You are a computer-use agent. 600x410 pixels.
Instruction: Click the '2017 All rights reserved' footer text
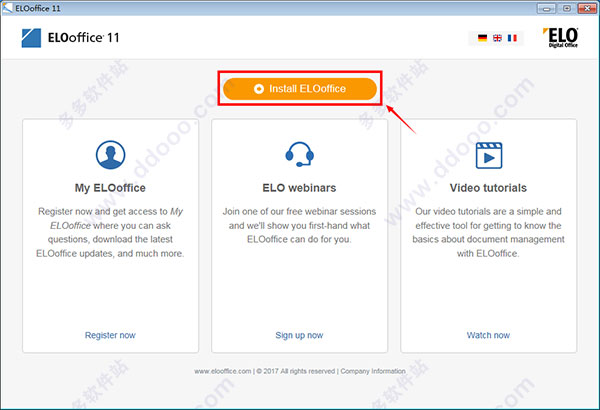[296, 371]
